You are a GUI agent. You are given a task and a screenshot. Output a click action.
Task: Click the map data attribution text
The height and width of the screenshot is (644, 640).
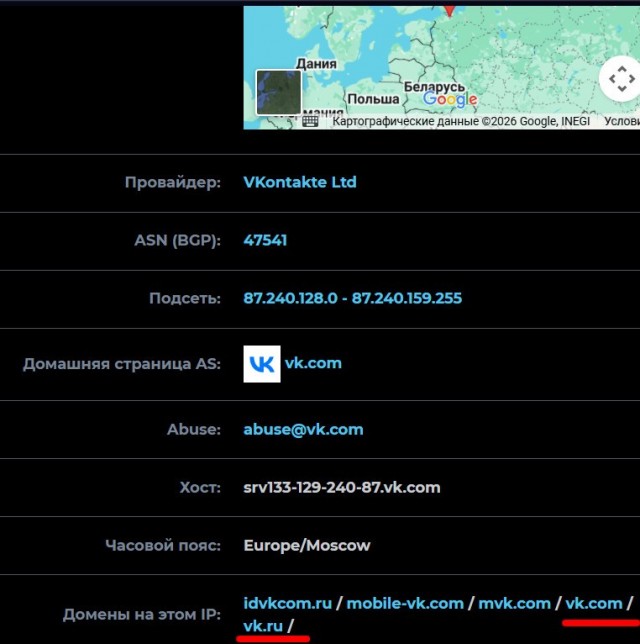461,121
